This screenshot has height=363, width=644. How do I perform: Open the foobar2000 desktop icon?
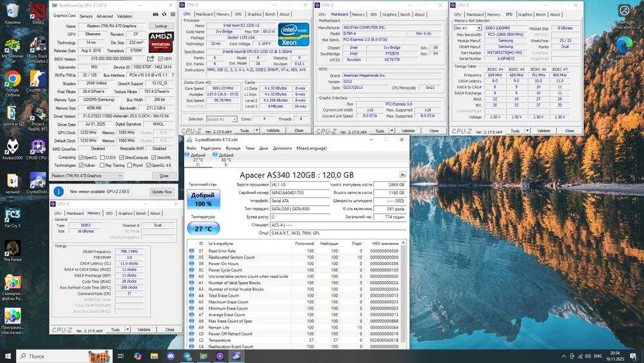[13, 149]
